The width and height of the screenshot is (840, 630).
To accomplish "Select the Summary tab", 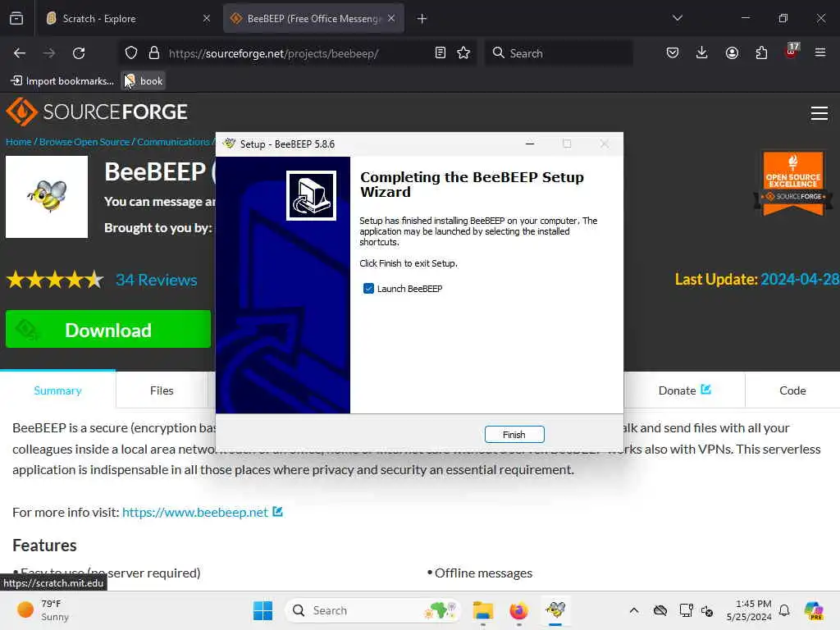I will 57,390.
